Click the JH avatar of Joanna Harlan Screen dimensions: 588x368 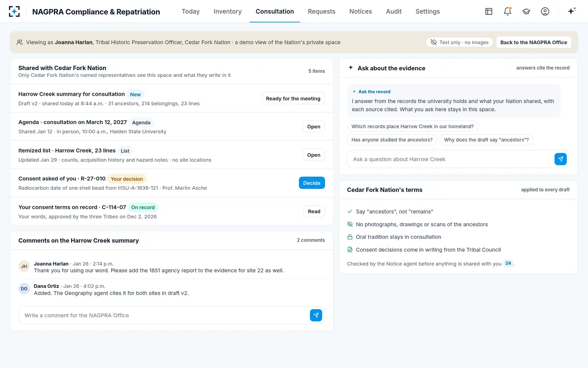pos(24,266)
